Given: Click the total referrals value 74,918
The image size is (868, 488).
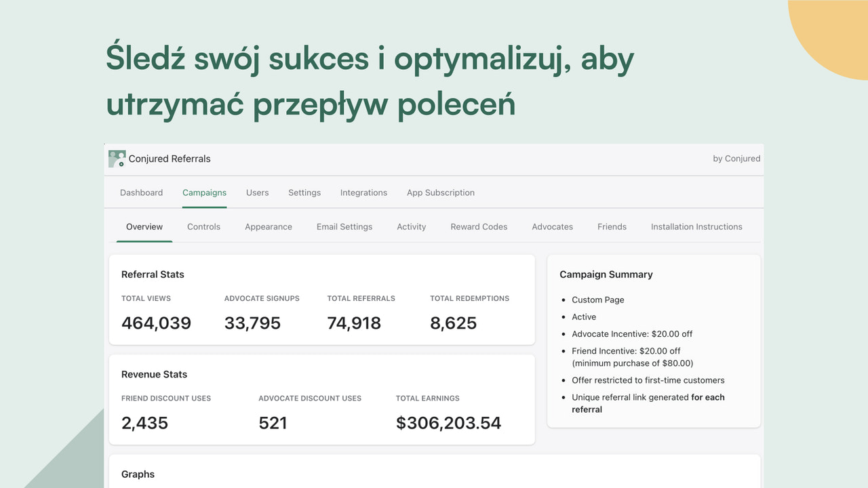Looking at the screenshot, I should tap(354, 323).
